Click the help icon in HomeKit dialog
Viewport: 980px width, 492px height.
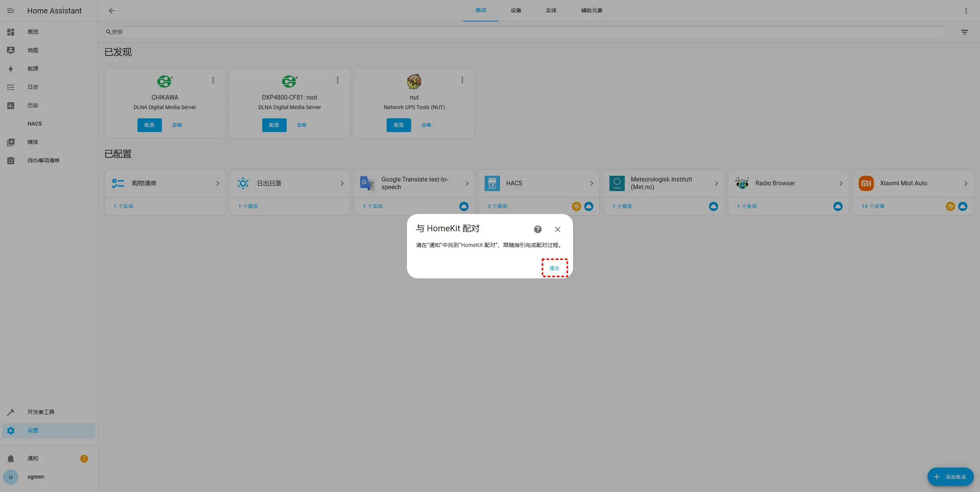click(537, 229)
